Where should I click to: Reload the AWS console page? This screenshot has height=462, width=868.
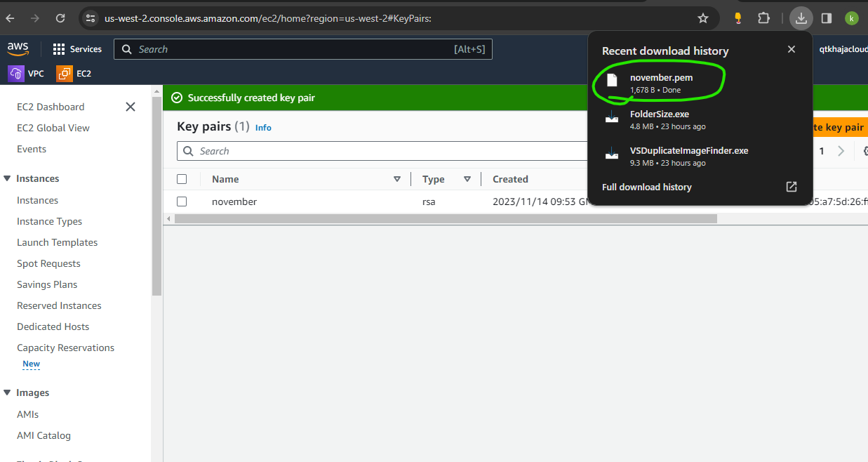60,18
